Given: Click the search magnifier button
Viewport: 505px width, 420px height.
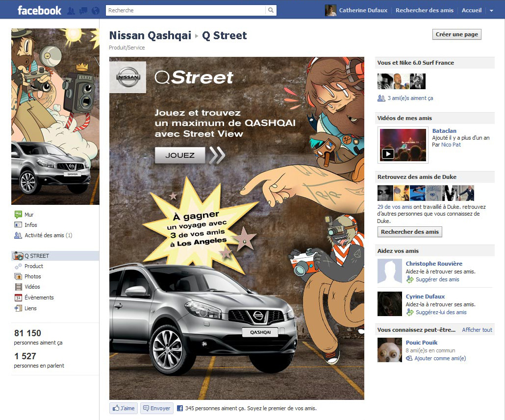Looking at the screenshot, I should pos(271,10).
